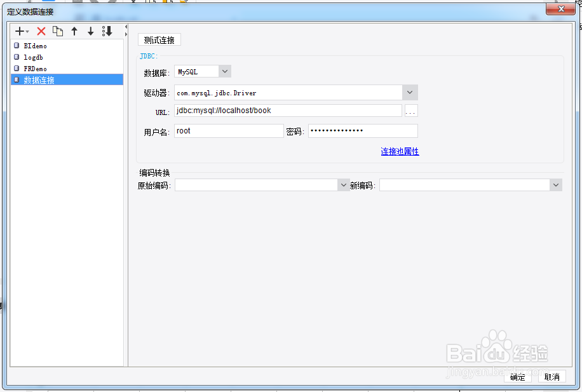Screen dimensions: 582x392
Task: Click into the URL input field
Action: pos(288,111)
